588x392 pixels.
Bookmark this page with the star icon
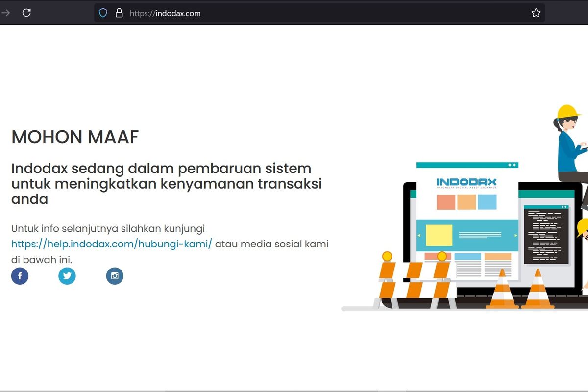pos(536,13)
